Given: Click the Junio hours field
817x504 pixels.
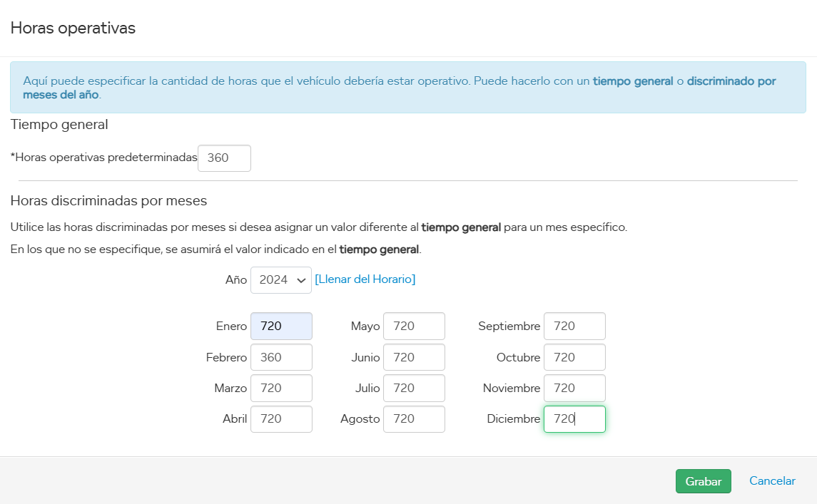Looking at the screenshot, I should 414,357.
